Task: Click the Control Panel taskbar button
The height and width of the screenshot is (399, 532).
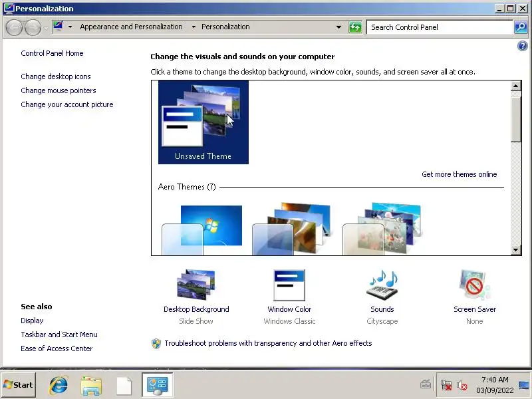Action: pyautogui.click(x=158, y=385)
